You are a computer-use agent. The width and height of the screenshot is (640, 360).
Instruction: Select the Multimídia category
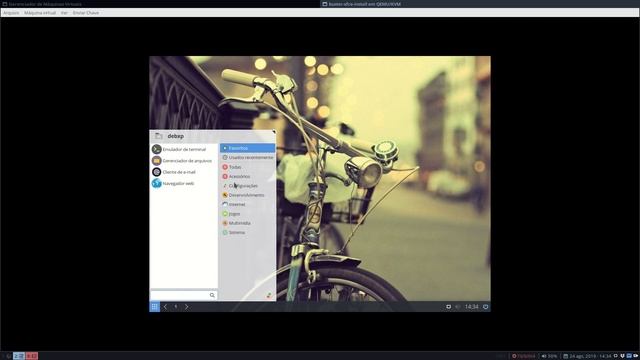(247, 223)
